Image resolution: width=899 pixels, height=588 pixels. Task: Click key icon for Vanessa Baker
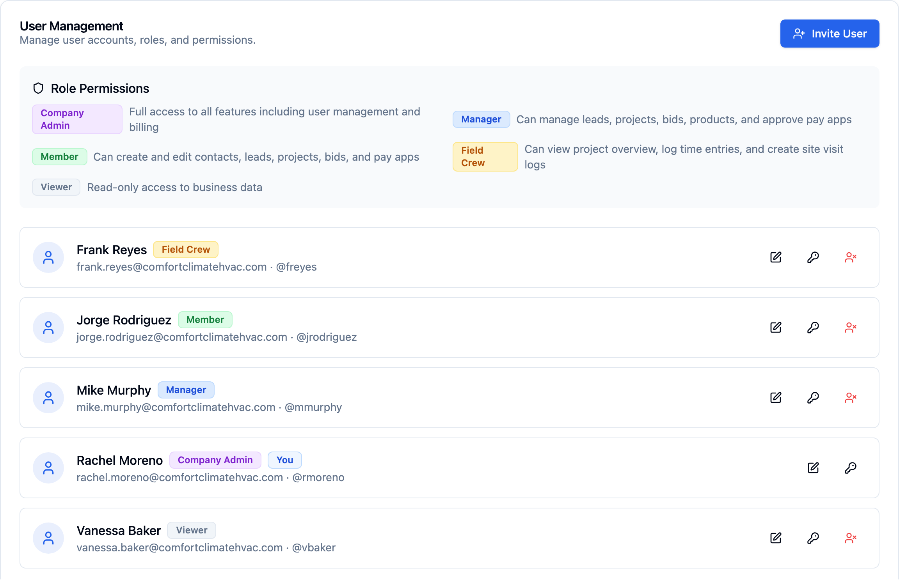click(x=813, y=538)
